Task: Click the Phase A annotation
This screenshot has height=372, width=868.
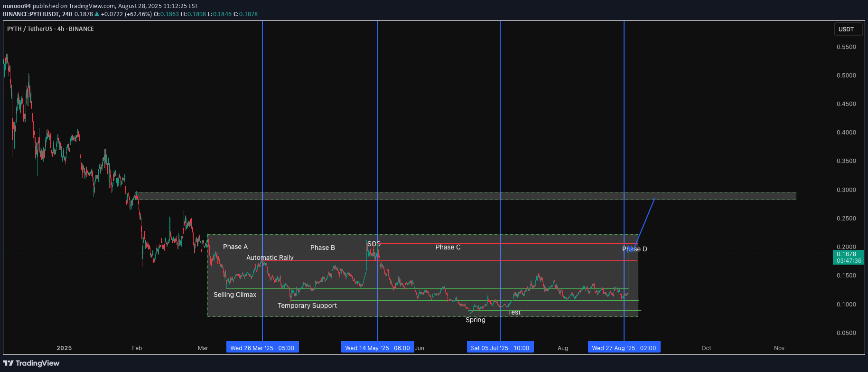Action: click(235, 247)
